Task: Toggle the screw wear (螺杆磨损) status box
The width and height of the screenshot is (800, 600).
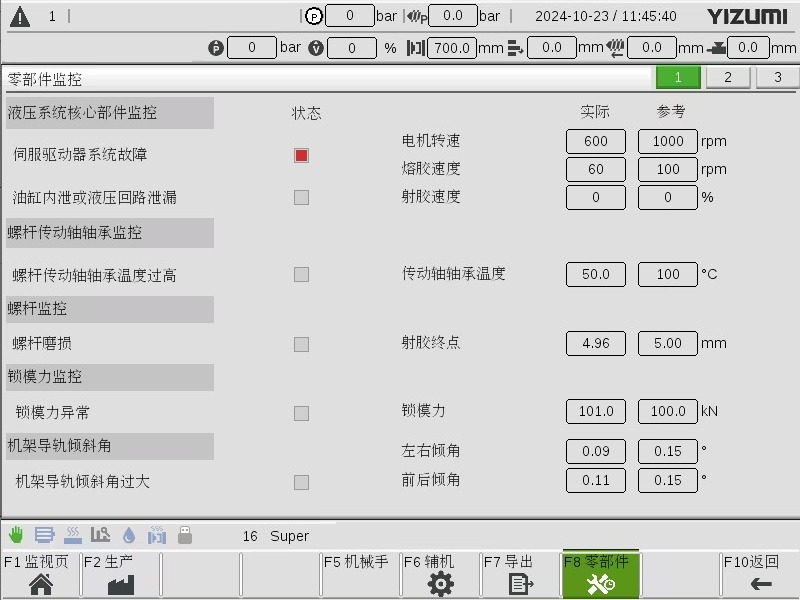Action: pos(301,343)
